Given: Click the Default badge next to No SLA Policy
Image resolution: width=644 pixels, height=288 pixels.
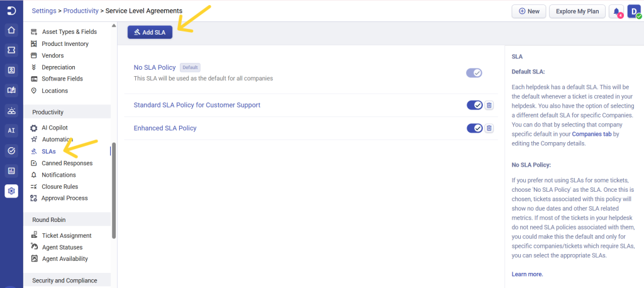Looking at the screenshot, I should [x=190, y=68].
